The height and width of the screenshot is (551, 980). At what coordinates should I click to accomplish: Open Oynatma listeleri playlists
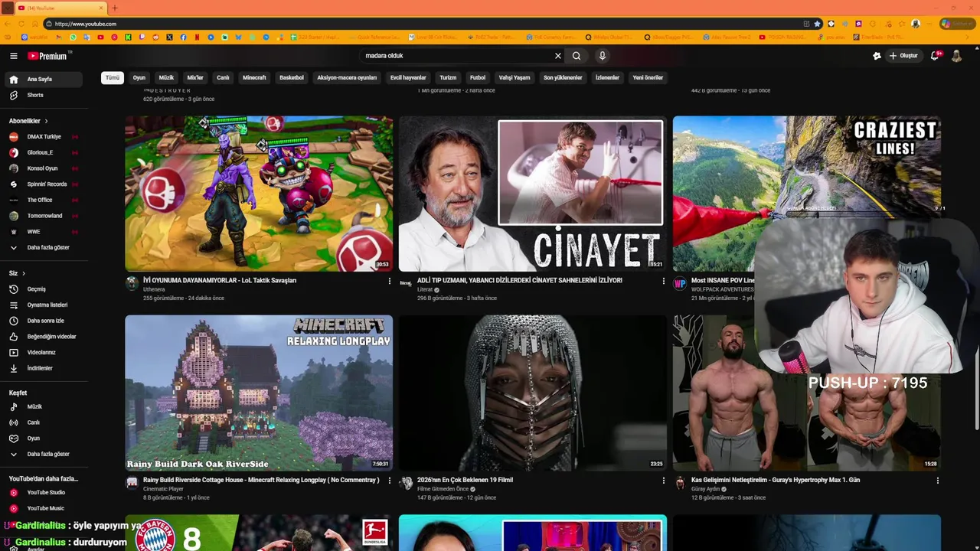pyautogui.click(x=44, y=305)
